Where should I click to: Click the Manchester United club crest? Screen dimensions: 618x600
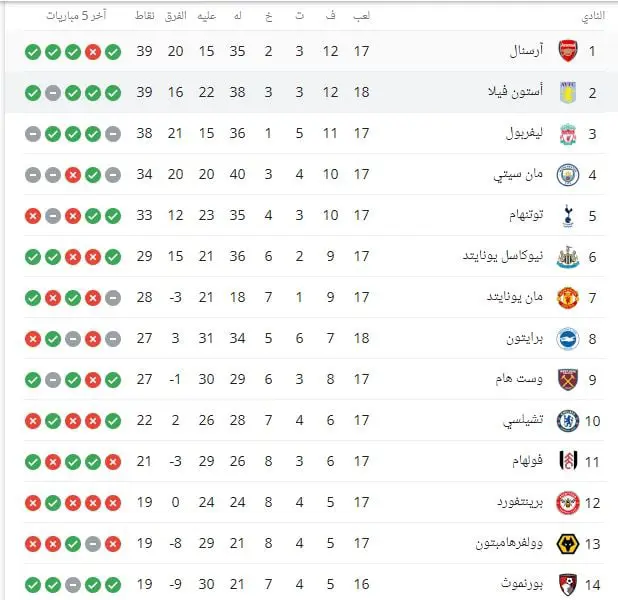pos(568,298)
